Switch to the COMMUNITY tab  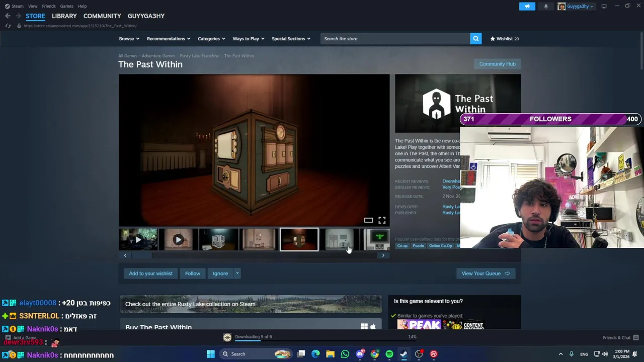pos(102,16)
